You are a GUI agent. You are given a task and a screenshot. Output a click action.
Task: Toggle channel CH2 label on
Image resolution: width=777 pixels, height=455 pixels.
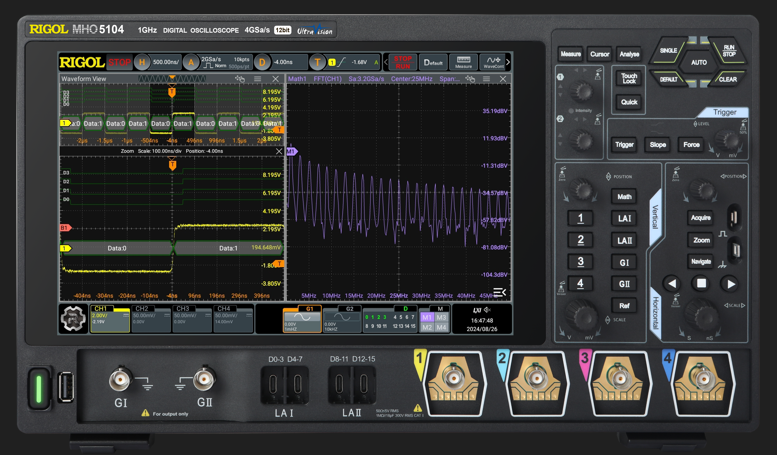point(142,308)
